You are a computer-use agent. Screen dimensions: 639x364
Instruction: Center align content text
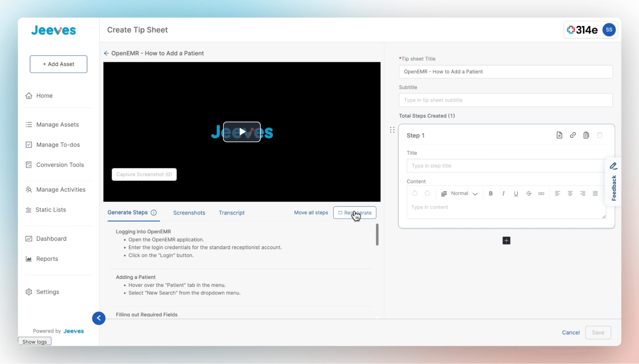[x=570, y=193]
